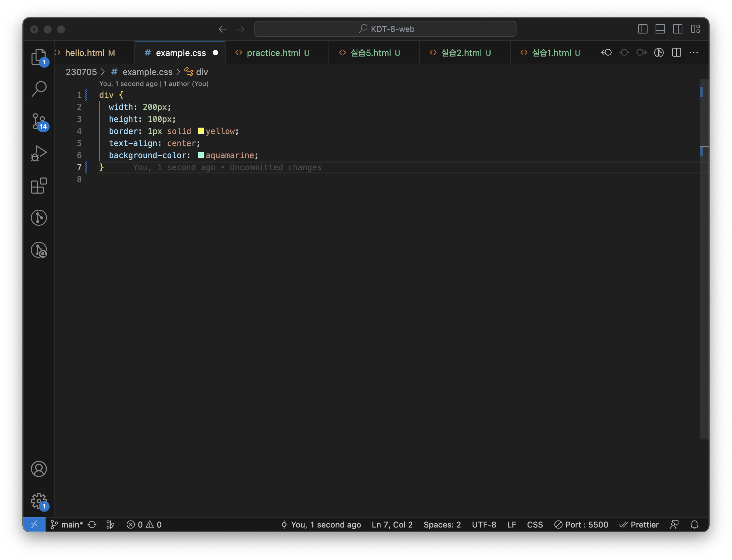Switch to the example.css tab
Viewport: 732px width, 560px height.
180,53
